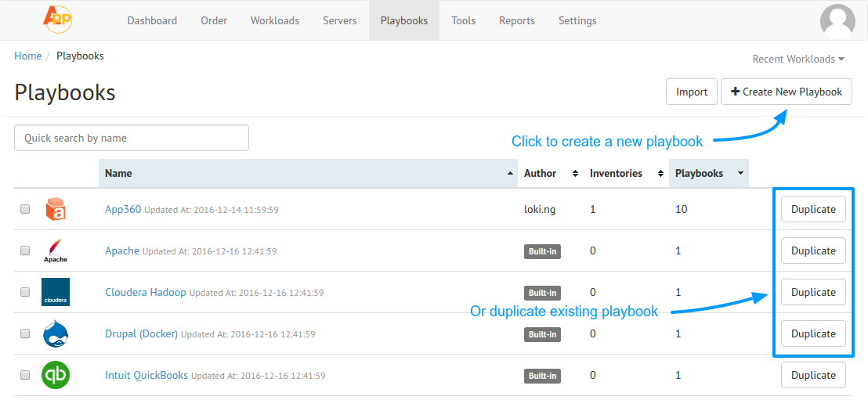The height and width of the screenshot is (400, 868).
Task: Duplicate the Cloudera Hadoop playbook
Action: 813,292
